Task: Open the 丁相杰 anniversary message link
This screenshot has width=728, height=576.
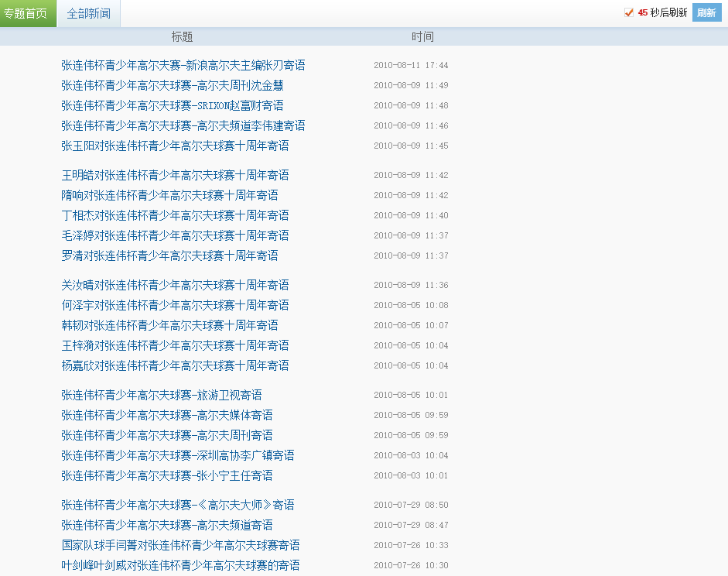Action: point(175,215)
